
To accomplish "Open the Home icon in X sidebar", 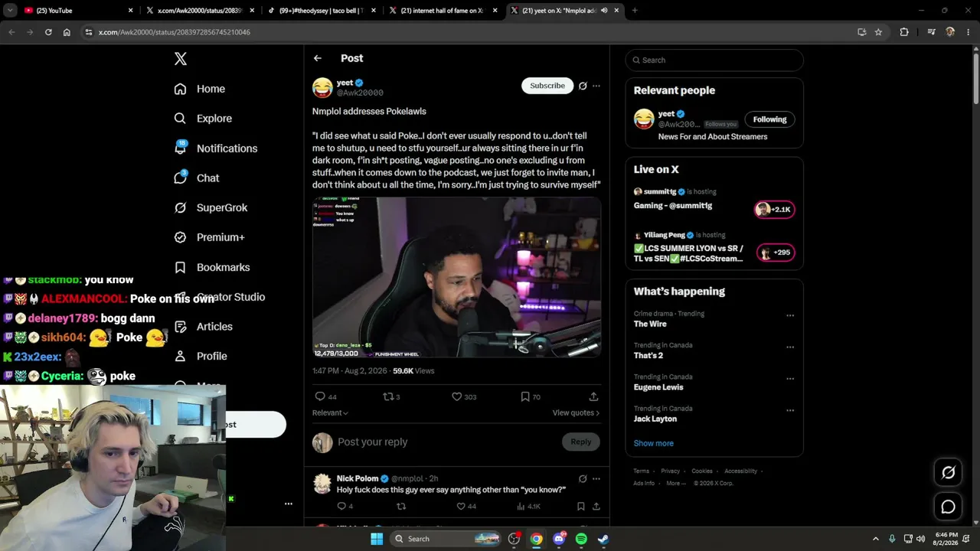I will 180,89.
